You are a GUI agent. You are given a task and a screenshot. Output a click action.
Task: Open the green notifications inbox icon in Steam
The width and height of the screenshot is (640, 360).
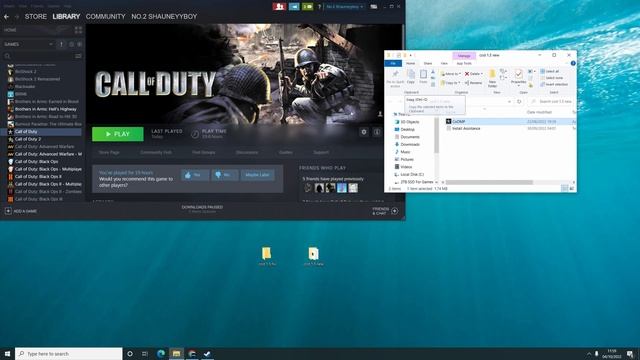click(307, 7)
